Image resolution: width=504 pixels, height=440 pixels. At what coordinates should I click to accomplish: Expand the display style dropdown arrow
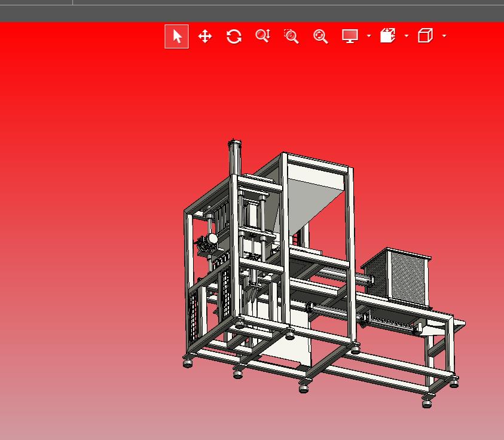pyautogui.click(x=369, y=36)
